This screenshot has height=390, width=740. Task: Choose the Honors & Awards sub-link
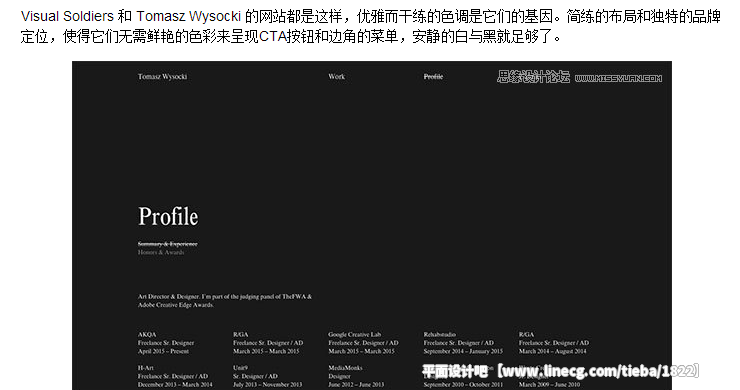pyautogui.click(x=161, y=252)
